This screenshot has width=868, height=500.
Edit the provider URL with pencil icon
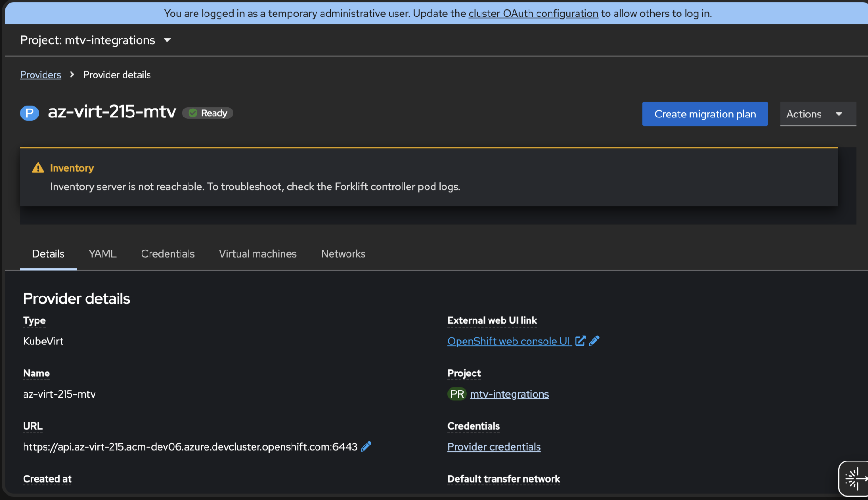point(366,446)
